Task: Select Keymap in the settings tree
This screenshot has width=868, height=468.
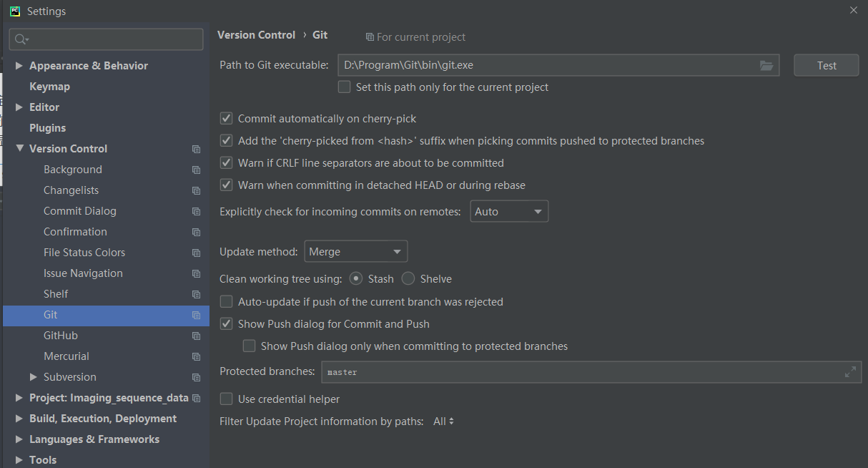Action: [x=49, y=87]
